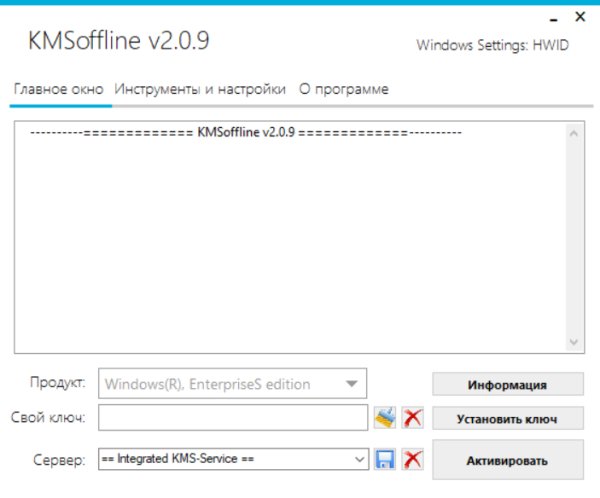
Task: Click scroll up arrow in log area
Action: click(x=574, y=134)
